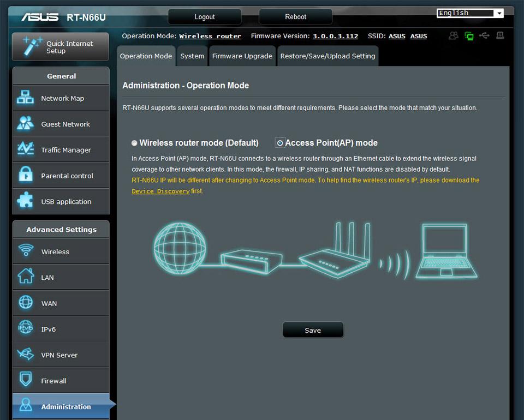Click the modem box in the diagram
The height and width of the screenshot is (420, 524).
251,261
